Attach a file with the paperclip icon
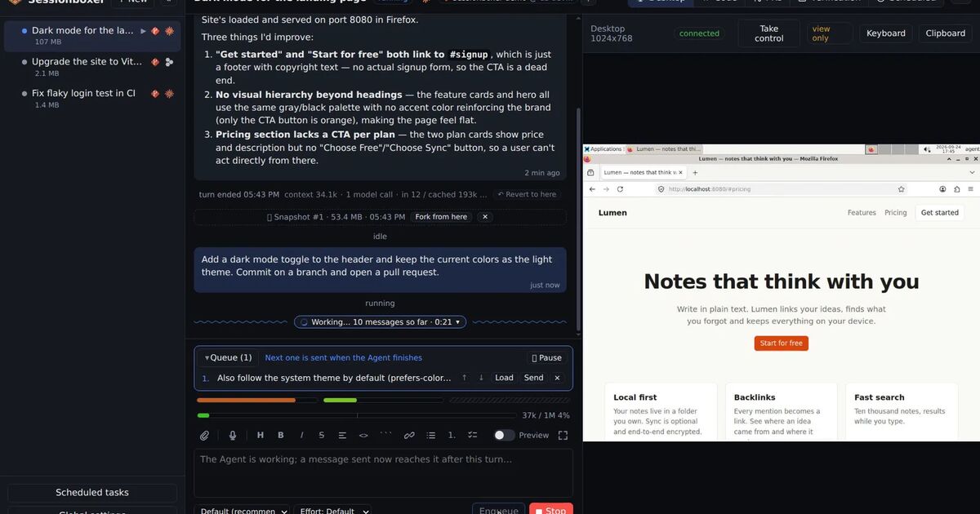980x514 pixels. [205, 435]
